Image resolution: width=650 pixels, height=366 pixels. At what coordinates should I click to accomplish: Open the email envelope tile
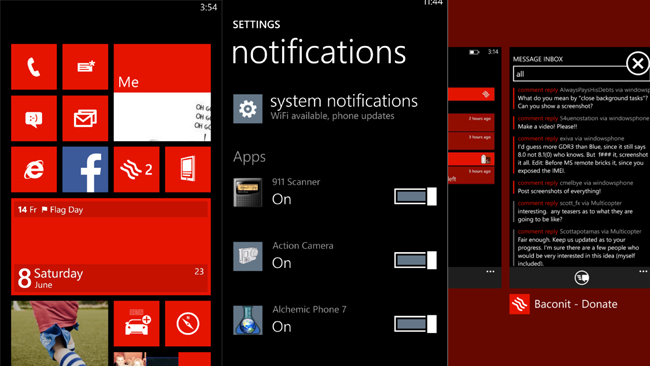(85, 119)
